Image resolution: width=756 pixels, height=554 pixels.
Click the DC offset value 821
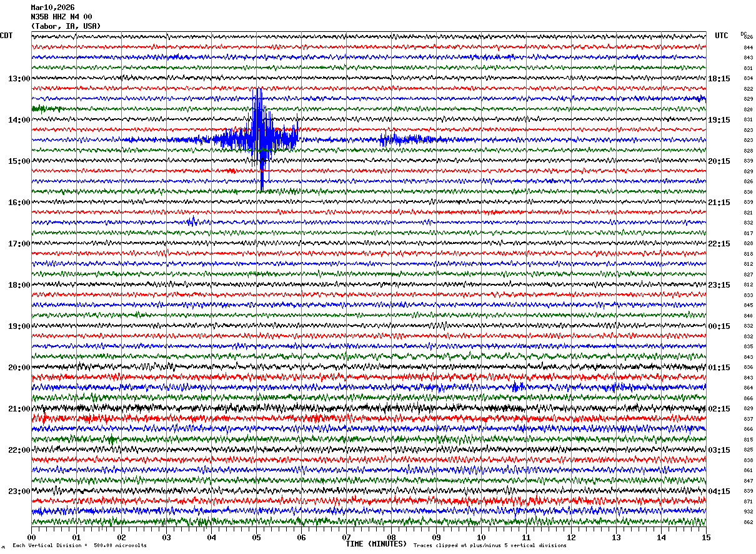(748, 213)
